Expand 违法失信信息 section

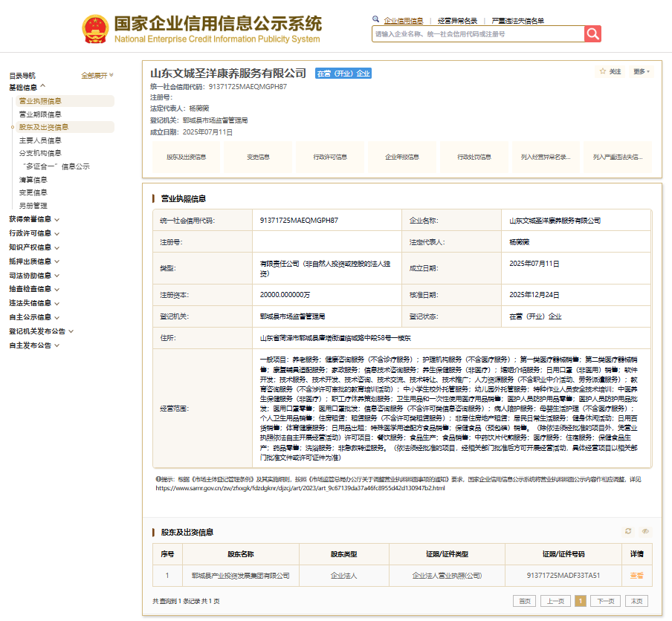click(x=34, y=303)
